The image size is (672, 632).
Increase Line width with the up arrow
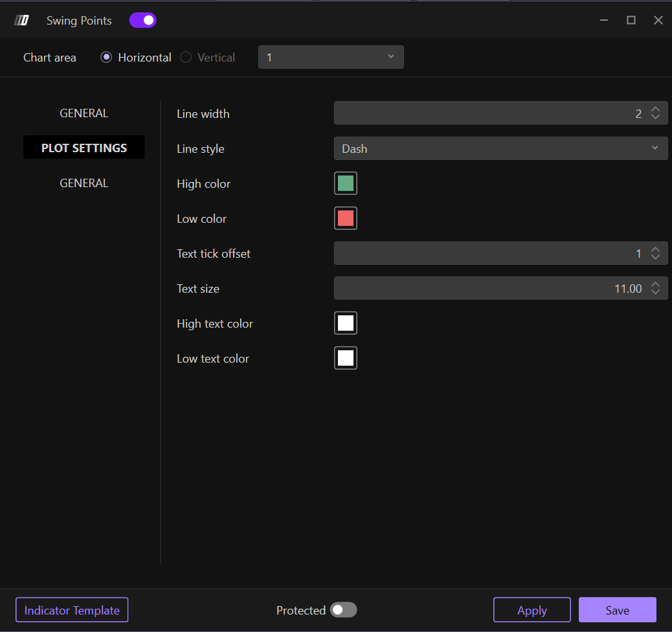tap(655, 109)
